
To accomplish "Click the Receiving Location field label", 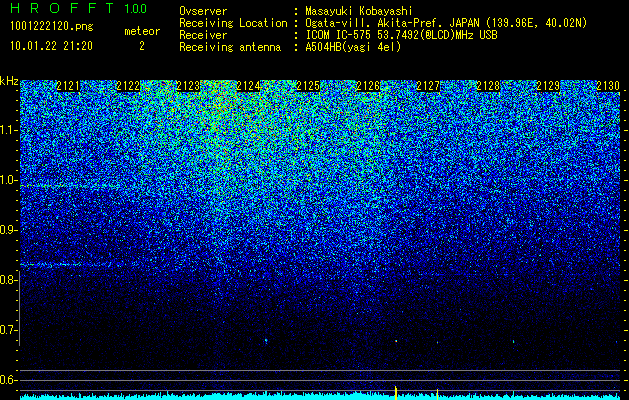I will pos(233,23).
